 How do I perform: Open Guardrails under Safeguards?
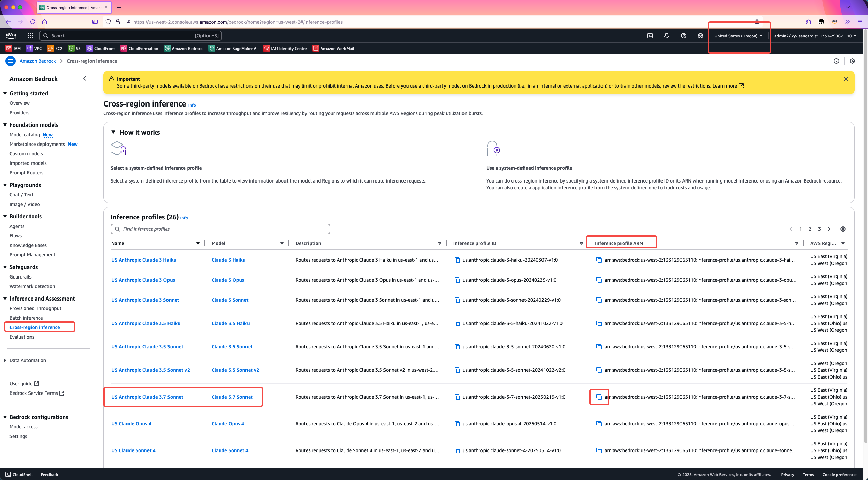pyautogui.click(x=20, y=277)
